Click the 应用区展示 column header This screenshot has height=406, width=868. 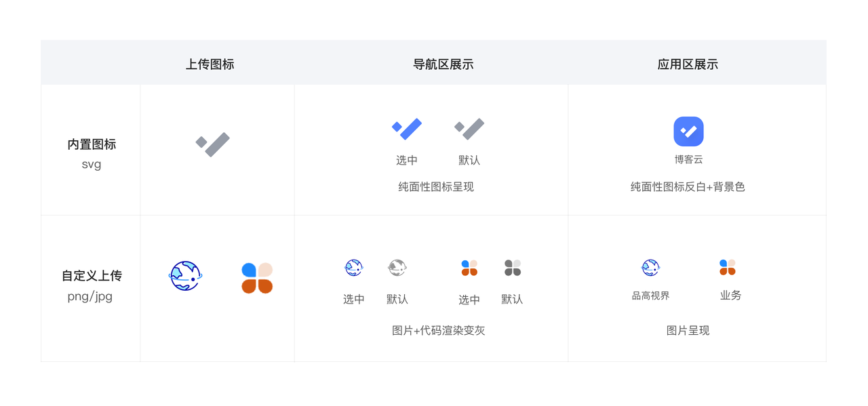pos(688,64)
